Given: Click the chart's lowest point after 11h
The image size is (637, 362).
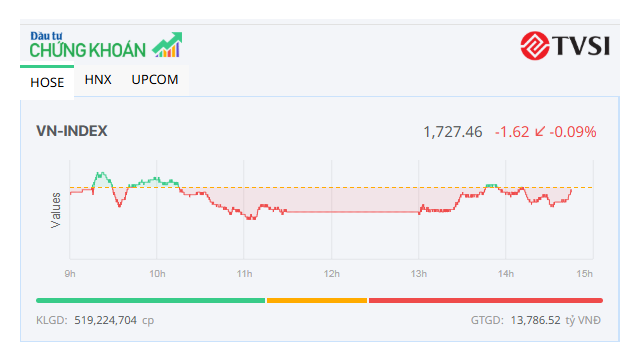Looking at the screenshot, I should 251,219.
